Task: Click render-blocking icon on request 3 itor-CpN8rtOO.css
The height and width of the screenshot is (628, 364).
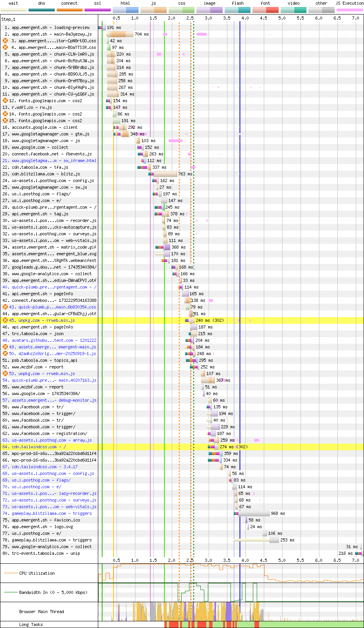Action: (5, 41)
